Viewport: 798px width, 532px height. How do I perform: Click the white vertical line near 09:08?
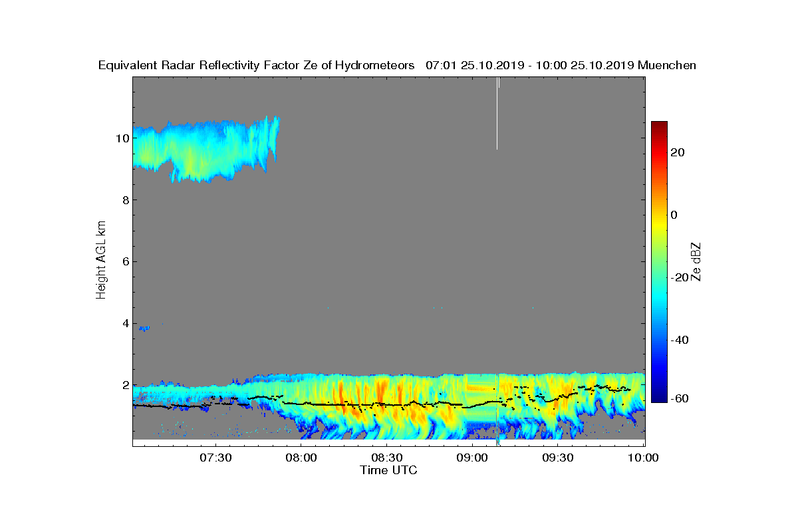click(x=497, y=113)
